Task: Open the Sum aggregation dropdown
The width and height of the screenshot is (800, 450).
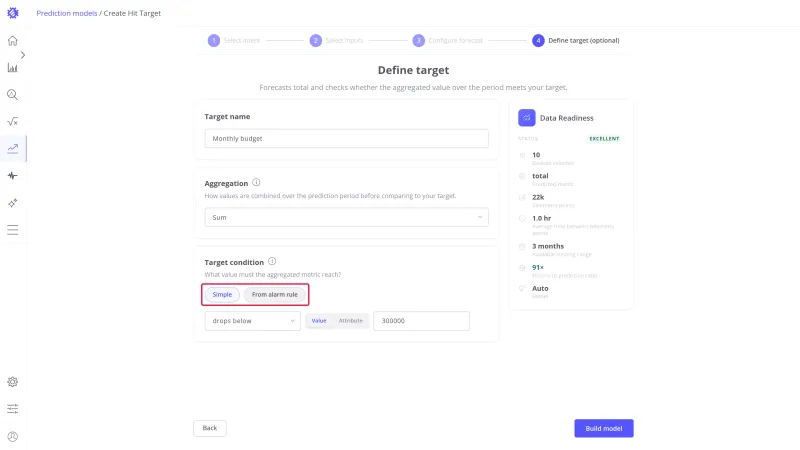Action: pyautogui.click(x=346, y=217)
